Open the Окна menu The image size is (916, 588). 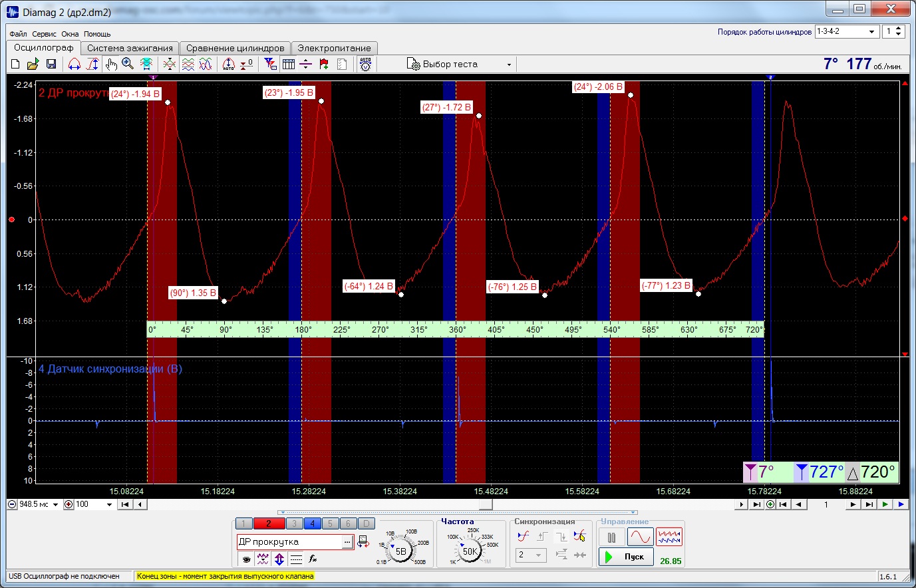click(x=70, y=34)
